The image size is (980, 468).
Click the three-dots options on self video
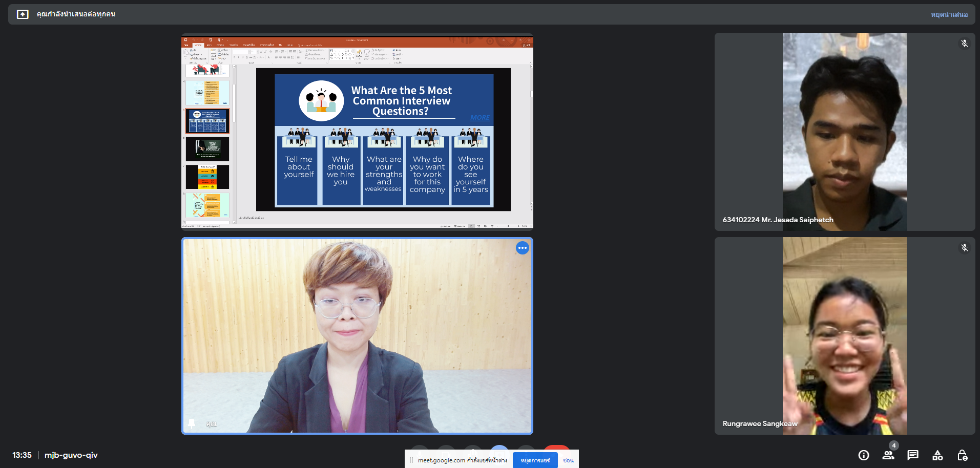[x=522, y=248]
